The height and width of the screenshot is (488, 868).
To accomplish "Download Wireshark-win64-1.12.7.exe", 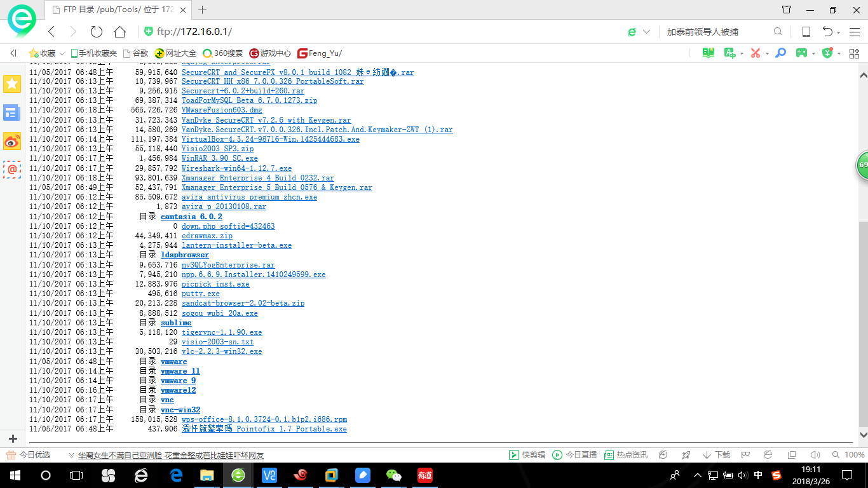I will (237, 168).
